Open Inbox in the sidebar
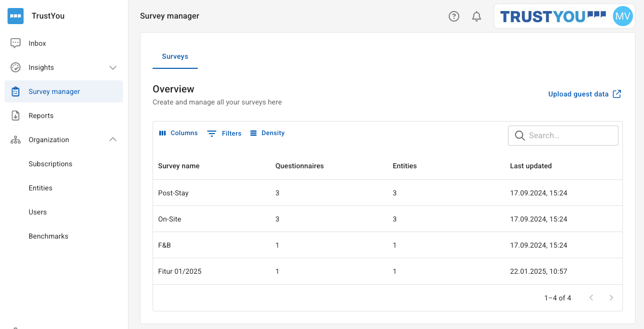644x329 pixels. point(64,43)
